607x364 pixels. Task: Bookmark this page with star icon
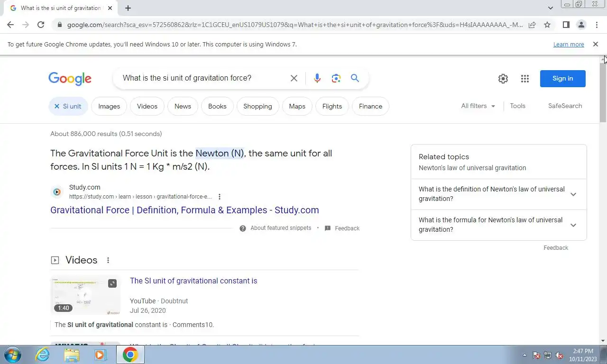point(547,25)
